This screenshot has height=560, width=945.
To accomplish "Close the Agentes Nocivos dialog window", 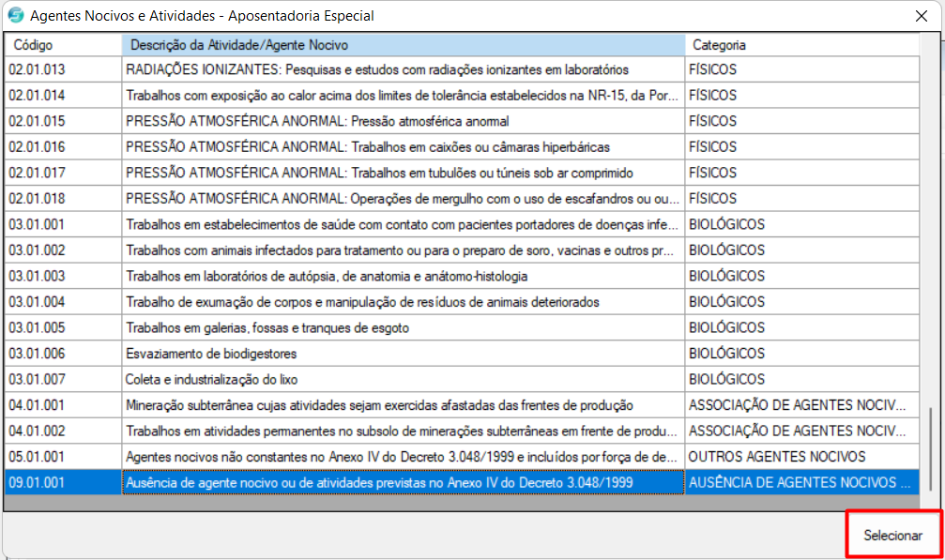I will (921, 16).
